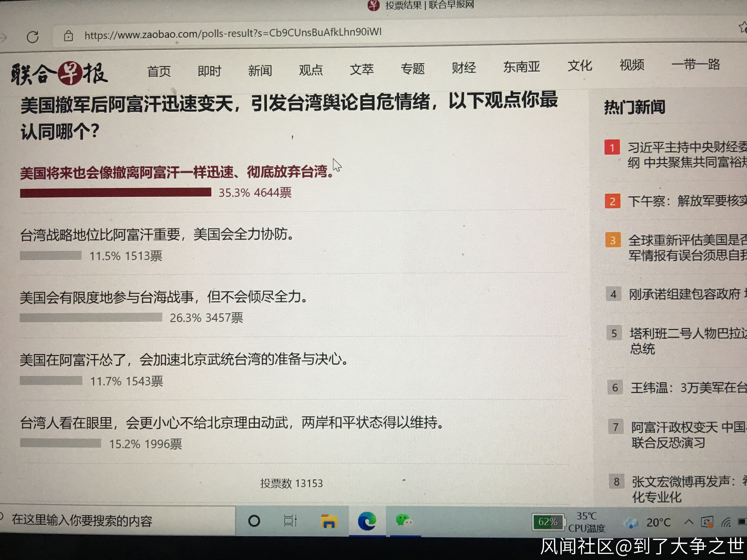Click the browser URL address field

point(233,33)
